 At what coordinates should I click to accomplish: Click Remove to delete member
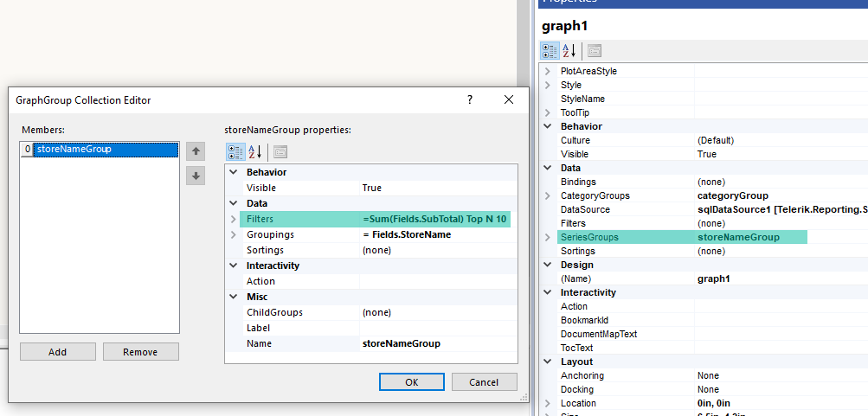pyautogui.click(x=140, y=352)
